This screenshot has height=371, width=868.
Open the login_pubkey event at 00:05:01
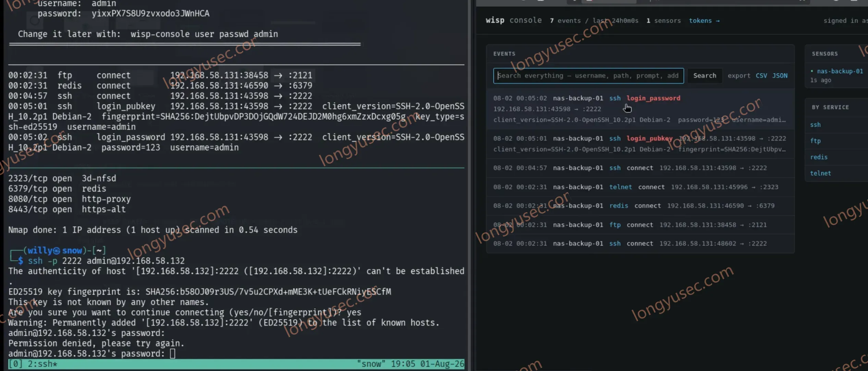coord(640,144)
